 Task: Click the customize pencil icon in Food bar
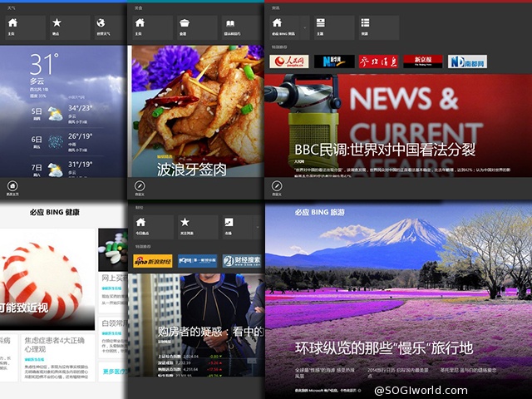pyautogui.click(x=140, y=186)
